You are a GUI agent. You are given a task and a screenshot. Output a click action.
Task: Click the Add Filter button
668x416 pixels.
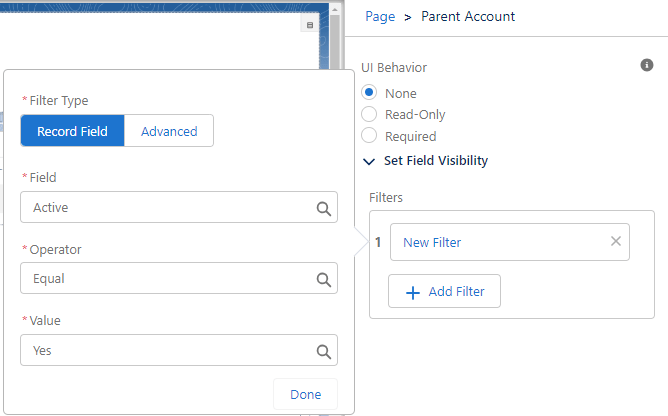tap(444, 291)
